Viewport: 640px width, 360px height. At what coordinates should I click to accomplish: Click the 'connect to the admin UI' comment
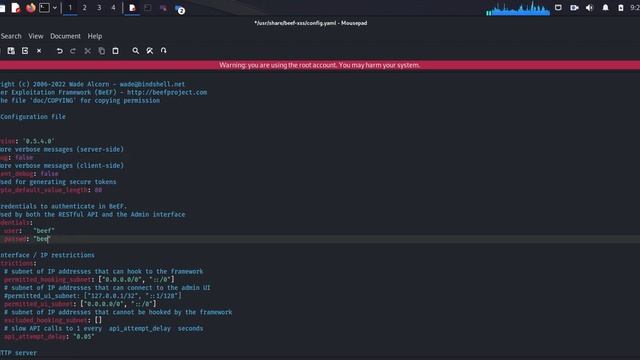click(x=107, y=288)
